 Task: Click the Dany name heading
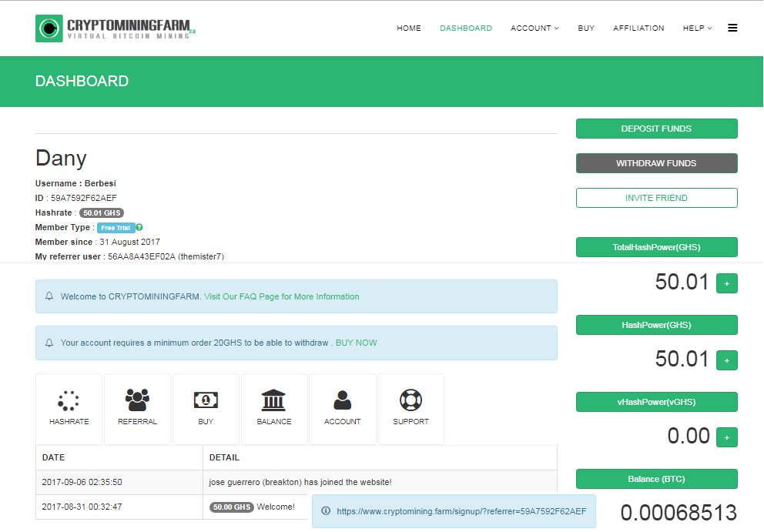61,159
